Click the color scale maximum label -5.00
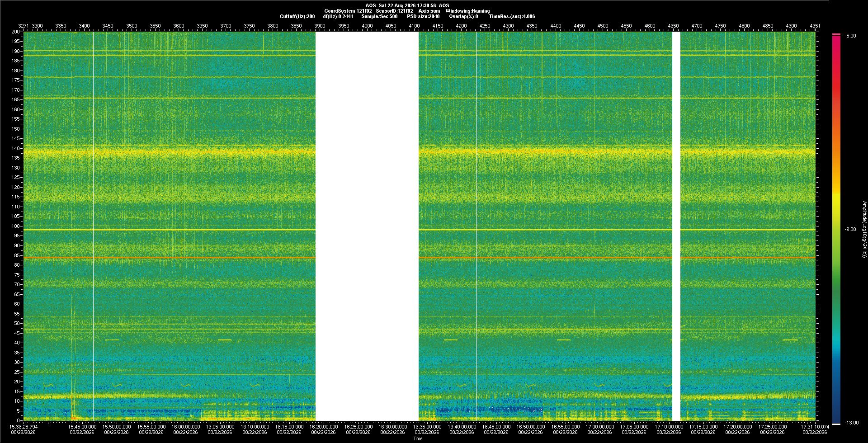 coord(850,36)
